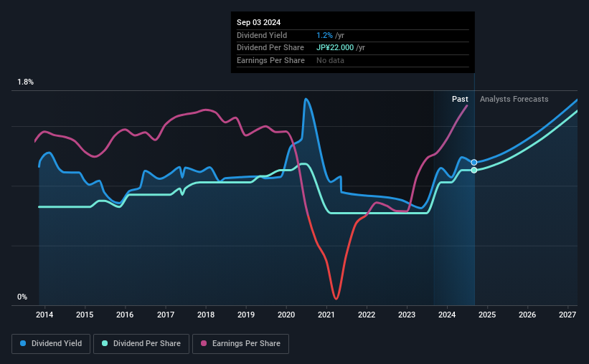Toggle the Dividend Per Share legend button
Viewport: 589px width, 364px height.
pyautogui.click(x=141, y=344)
